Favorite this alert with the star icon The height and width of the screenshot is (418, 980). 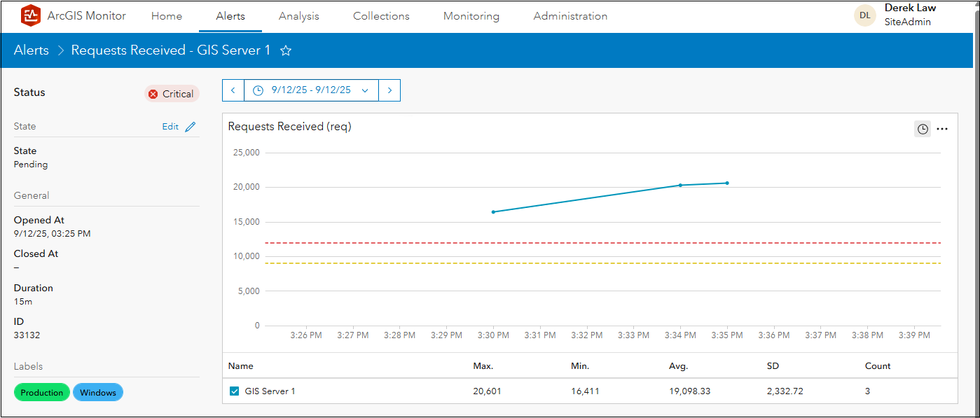(x=286, y=50)
